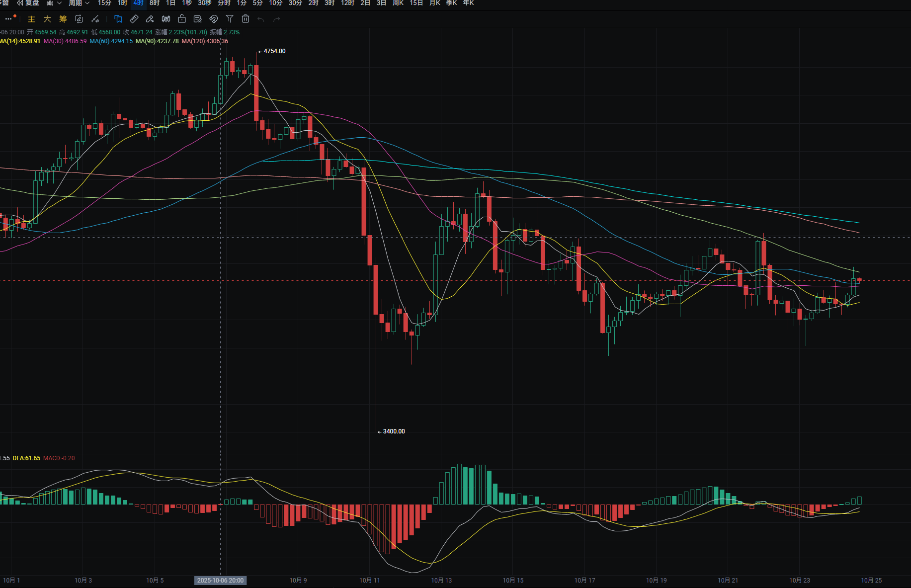This screenshot has width=911, height=588.
Task: Click the ruler measurement tool icon
Action: (134, 19)
